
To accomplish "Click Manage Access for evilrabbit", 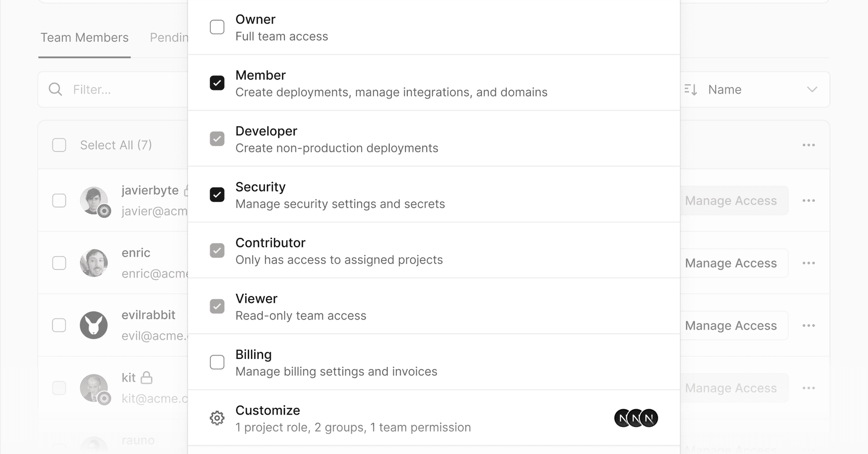I will (731, 326).
